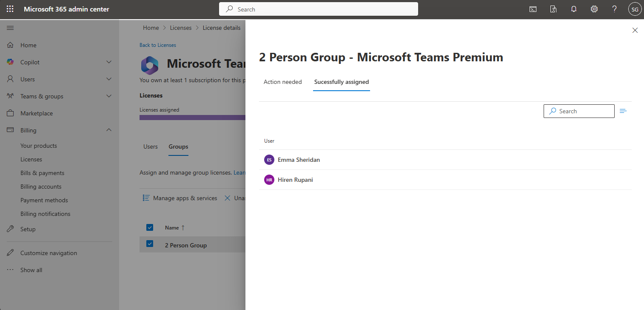Click the Back to Licenses link
The width and height of the screenshot is (644, 310).
click(x=158, y=45)
